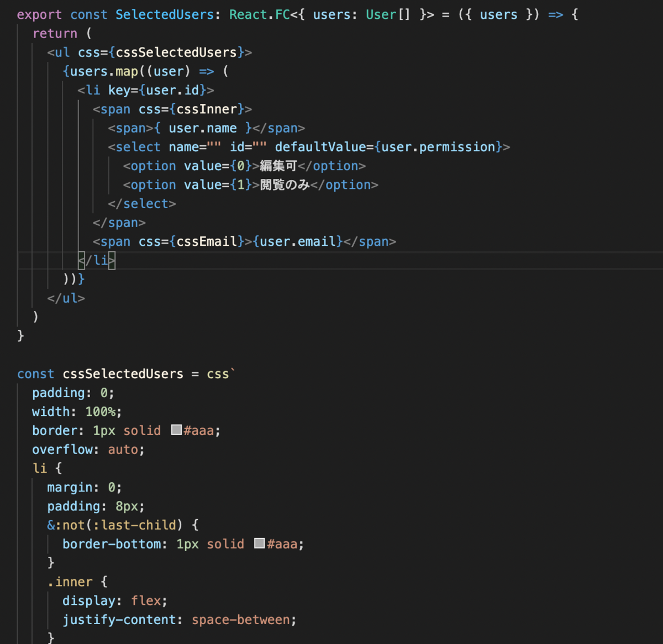Screen dimensions: 663x644
Task: Click 'users.map' in the JSX expression
Action: pos(104,71)
